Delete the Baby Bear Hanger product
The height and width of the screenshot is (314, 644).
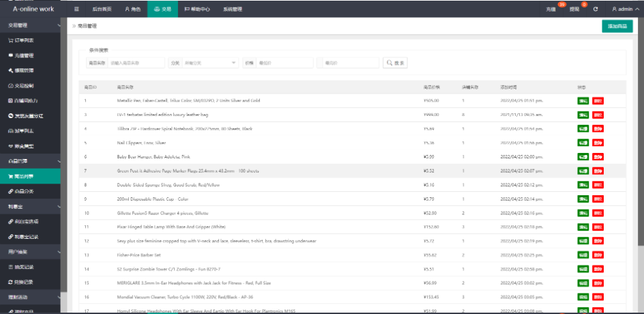pyautogui.click(x=598, y=156)
